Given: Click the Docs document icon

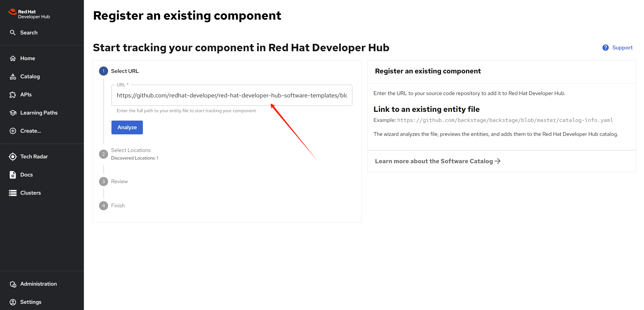Looking at the screenshot, I should (13, 175).
